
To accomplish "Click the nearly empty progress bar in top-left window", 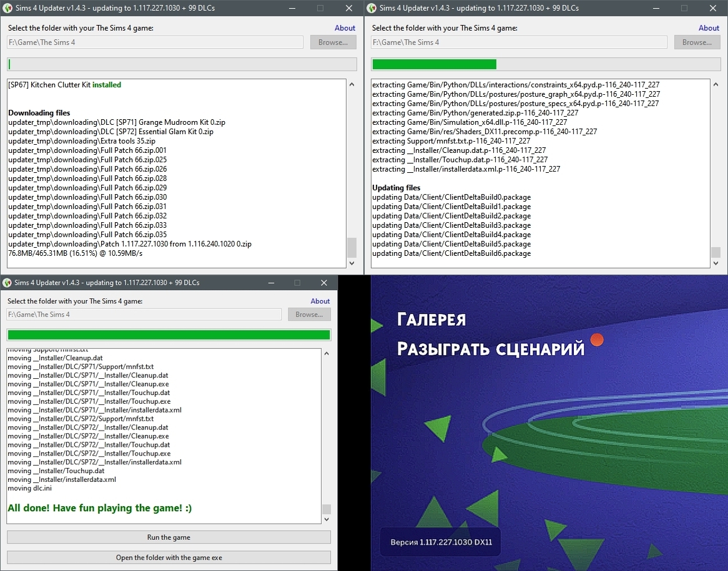I will click(182, 64).
